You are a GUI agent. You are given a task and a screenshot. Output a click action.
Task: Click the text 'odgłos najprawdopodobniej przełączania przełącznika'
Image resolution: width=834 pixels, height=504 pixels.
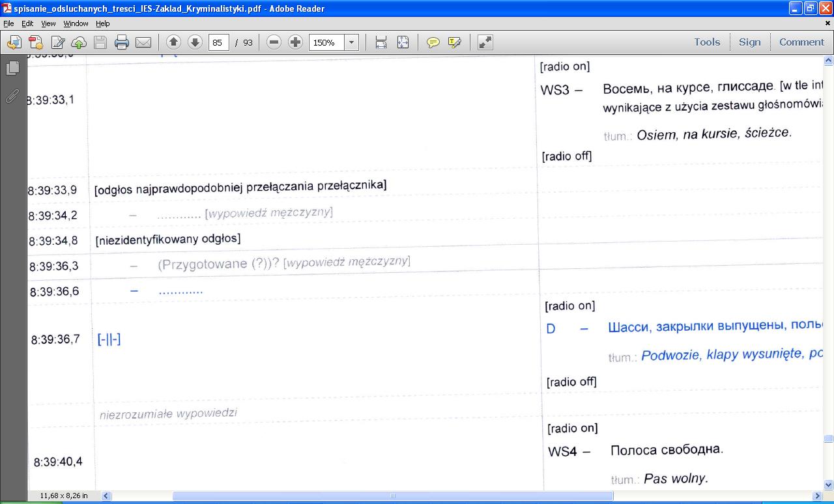240,187
